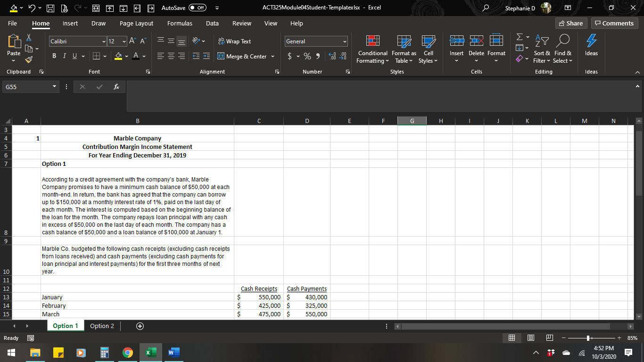Image resolution: width=644 pixels, height=362 pixels.
Task: Switch to the Formulas ribbon tab
Action: 180,23
